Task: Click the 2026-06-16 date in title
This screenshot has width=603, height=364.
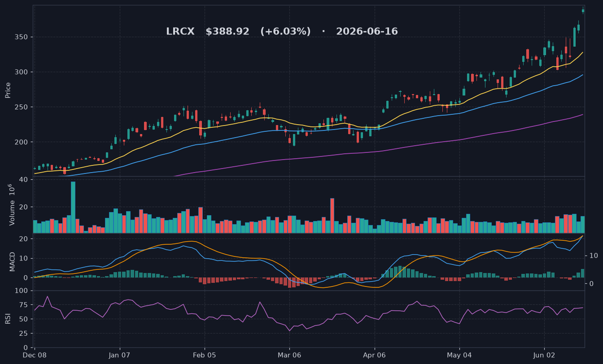Action: tap(367, 32)
